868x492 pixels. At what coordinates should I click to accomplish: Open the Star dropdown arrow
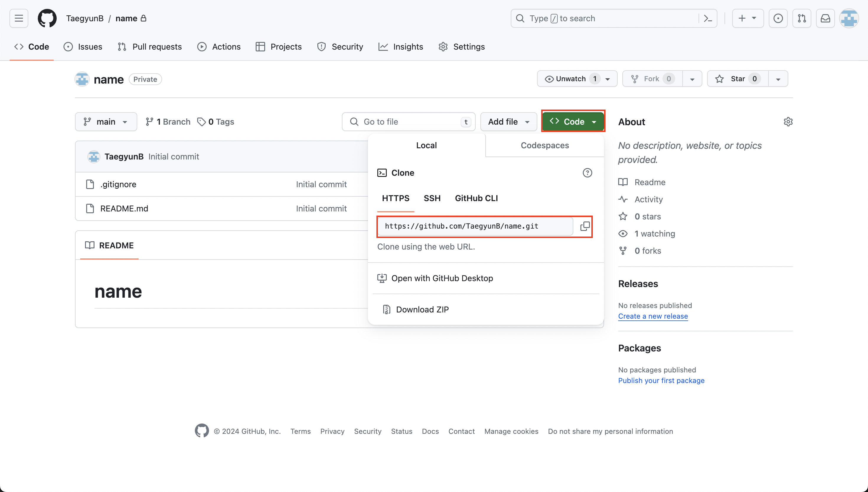pos(778,78)
